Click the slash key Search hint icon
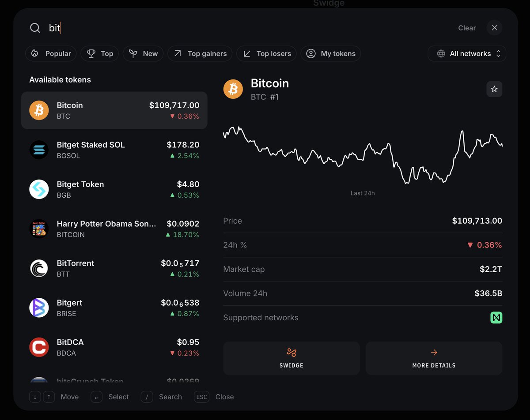 coord(147,397)
